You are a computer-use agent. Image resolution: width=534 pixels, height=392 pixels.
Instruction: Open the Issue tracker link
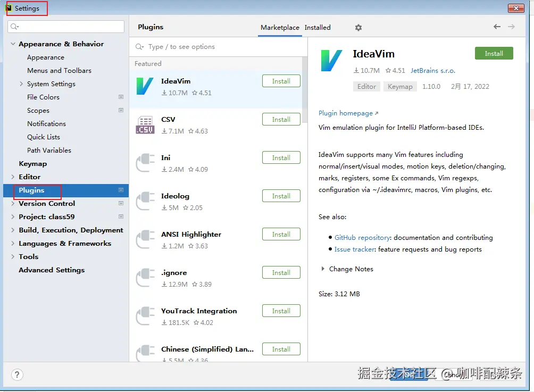(x=354, y=249)
